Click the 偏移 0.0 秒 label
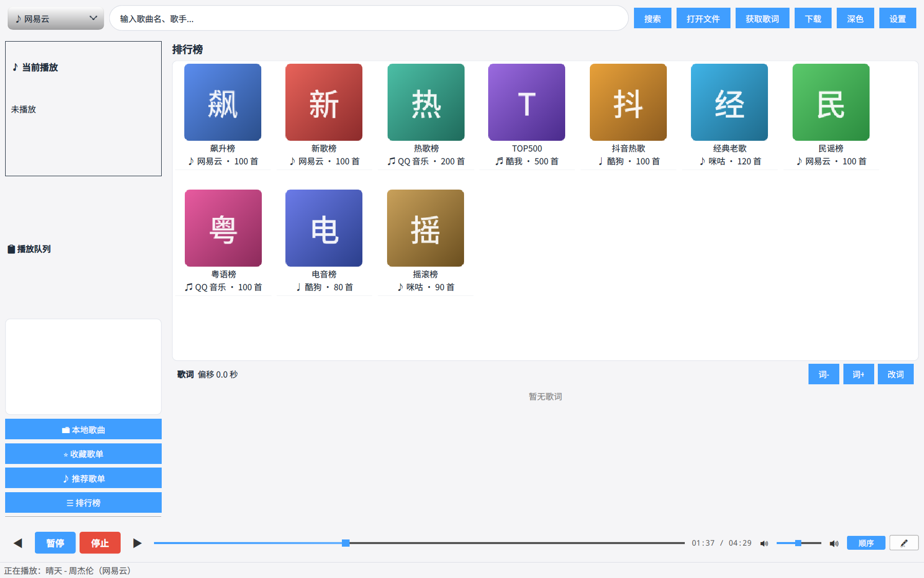The width and height of the screenshot is (924, 578). 218,375
